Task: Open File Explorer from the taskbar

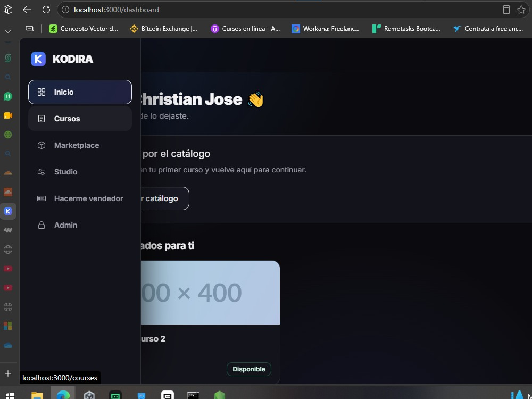Action: coord(37,395)
